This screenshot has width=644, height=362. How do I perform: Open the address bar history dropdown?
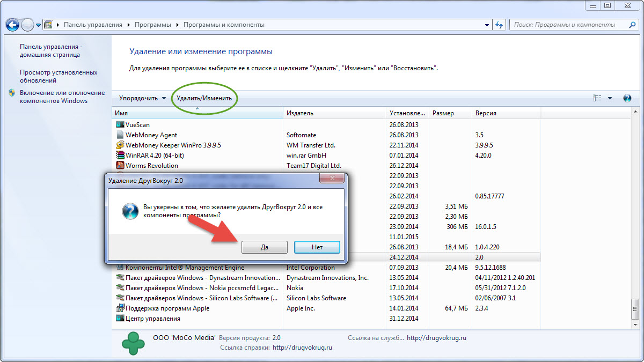tap(487, 25)
